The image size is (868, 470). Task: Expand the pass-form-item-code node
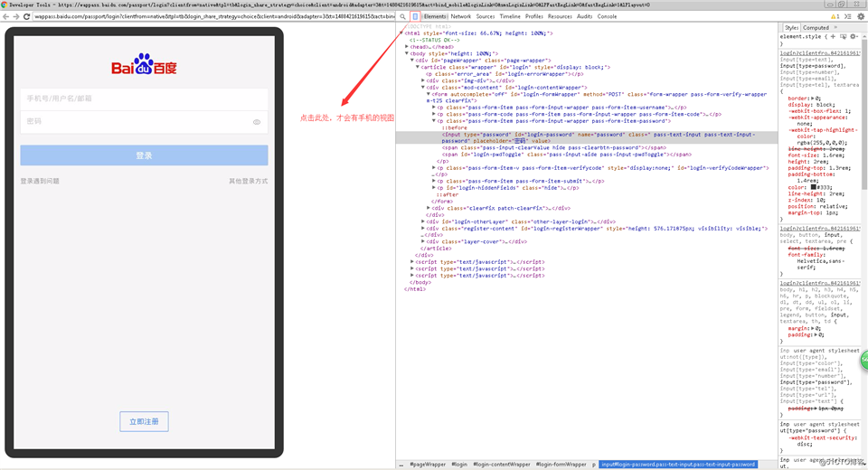pyautogui.click(x=434, y=114)
